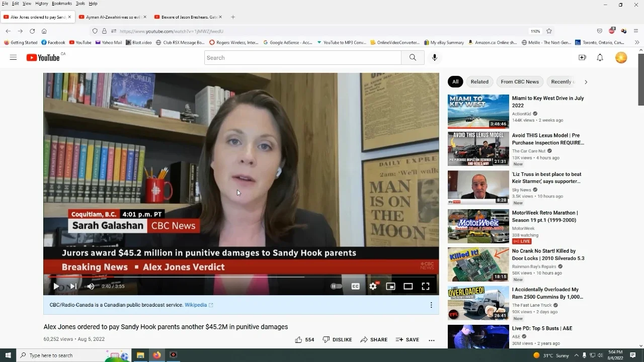644x362 pixels.
Task: Open YouTube notifications bell
Action: [x=600, y=58]
